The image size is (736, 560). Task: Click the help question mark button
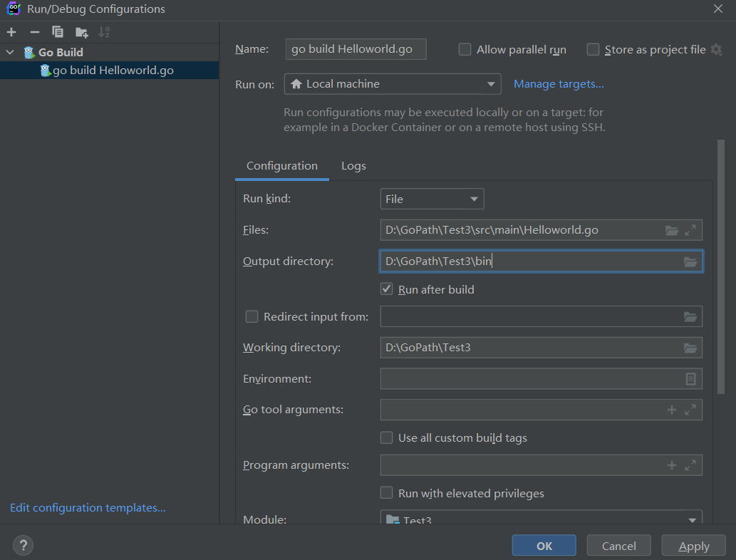[23, 546]
